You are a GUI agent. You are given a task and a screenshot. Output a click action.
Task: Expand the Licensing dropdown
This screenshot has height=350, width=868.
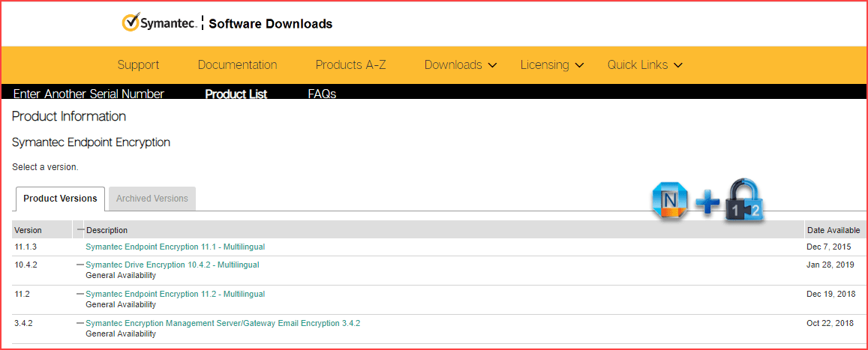tap(552, 64)
